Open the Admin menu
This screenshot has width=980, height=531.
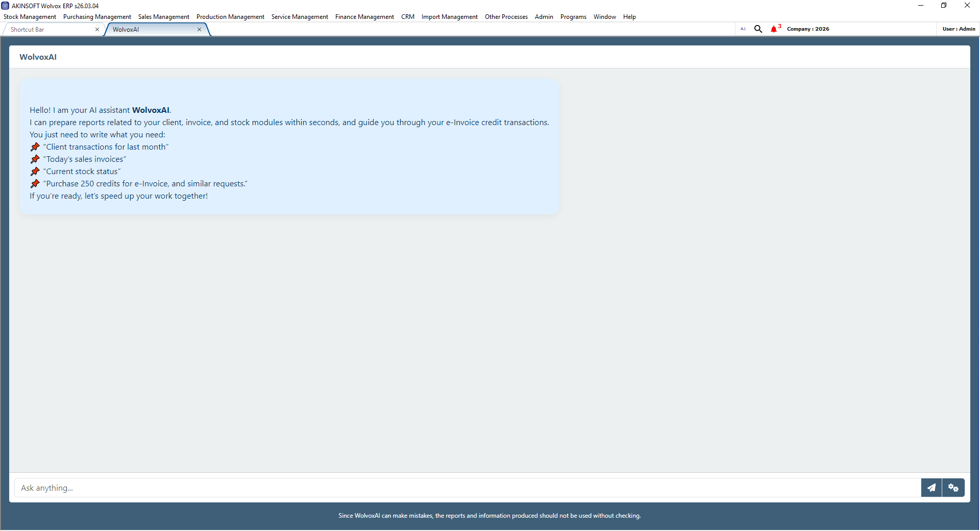[x=544, y=17]
